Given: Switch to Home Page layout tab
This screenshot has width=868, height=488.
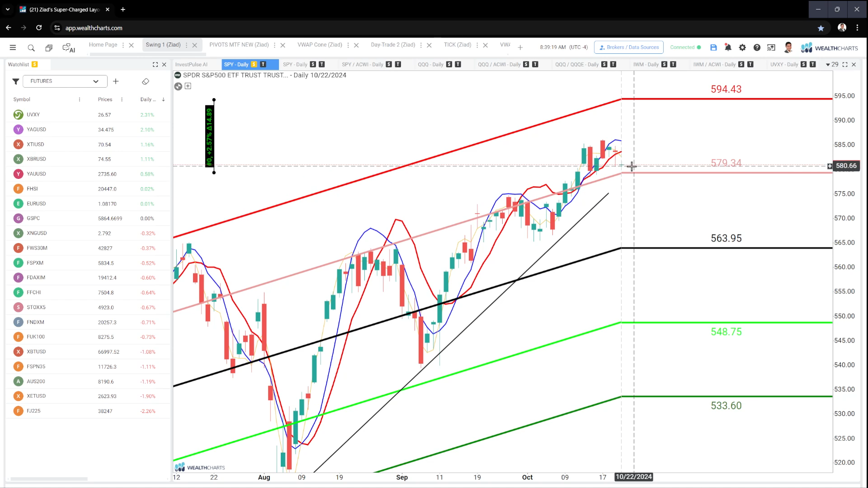Looking at the screenshot, I should pos(103,45).
